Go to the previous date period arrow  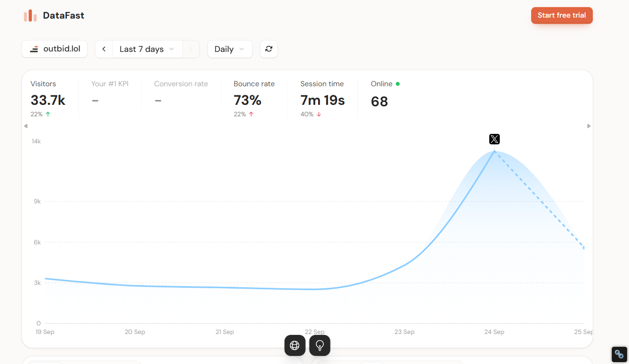(104, 49)
